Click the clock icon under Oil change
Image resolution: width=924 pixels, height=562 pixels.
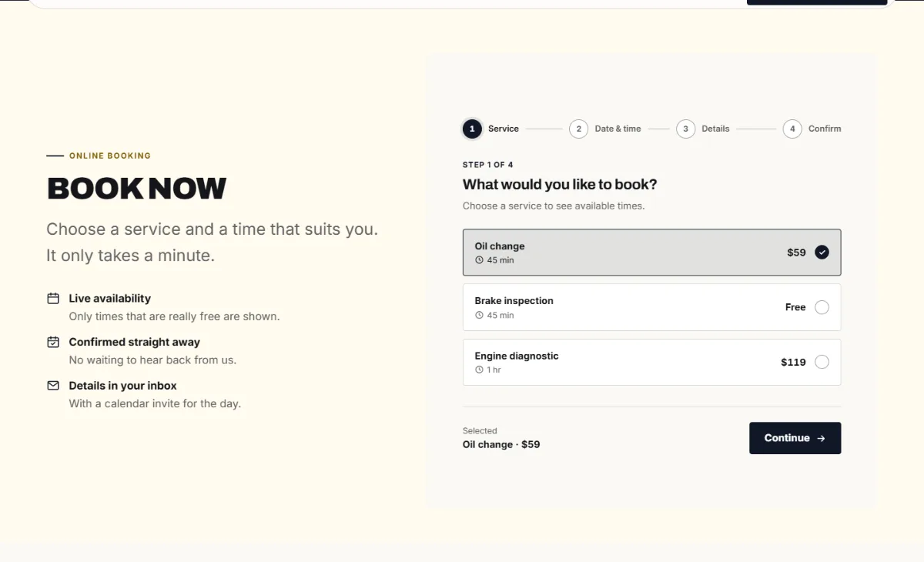click(x=479, y=260)
